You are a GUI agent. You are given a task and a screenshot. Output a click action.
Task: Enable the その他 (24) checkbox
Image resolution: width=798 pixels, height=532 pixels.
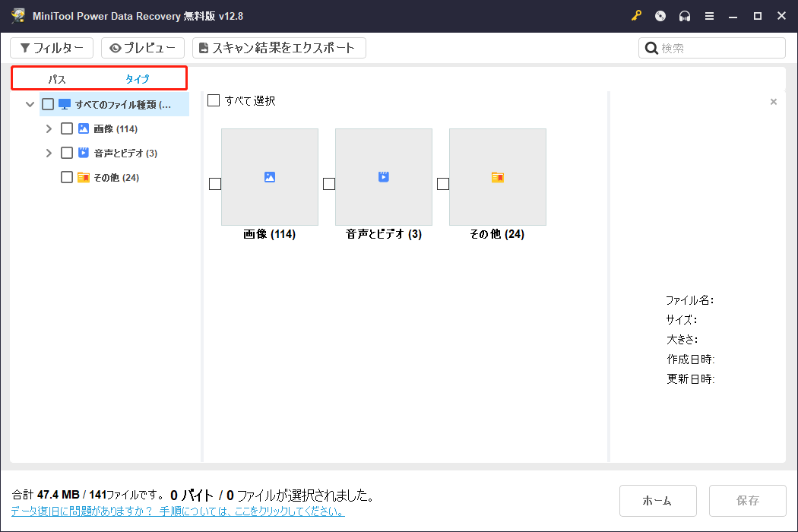66,176
